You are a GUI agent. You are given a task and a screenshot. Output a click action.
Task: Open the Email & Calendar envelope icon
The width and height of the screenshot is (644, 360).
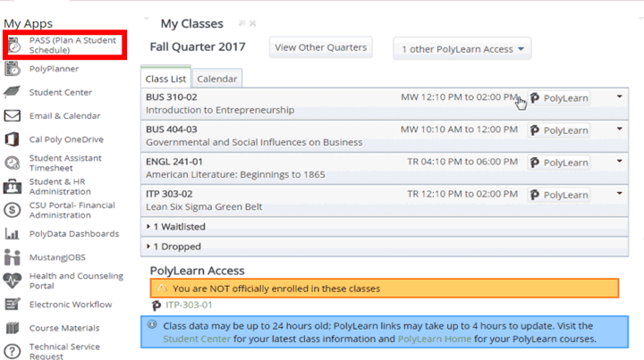click(x=13, y=115)
